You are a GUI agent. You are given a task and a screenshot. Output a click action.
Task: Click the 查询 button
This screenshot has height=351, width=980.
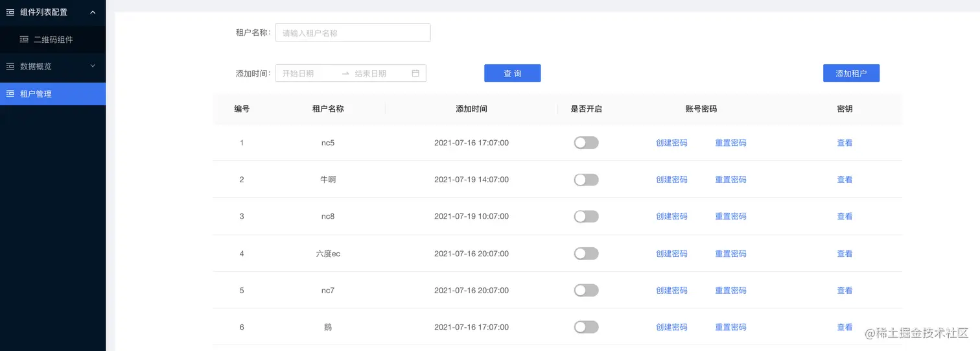(x=512, y=73)
